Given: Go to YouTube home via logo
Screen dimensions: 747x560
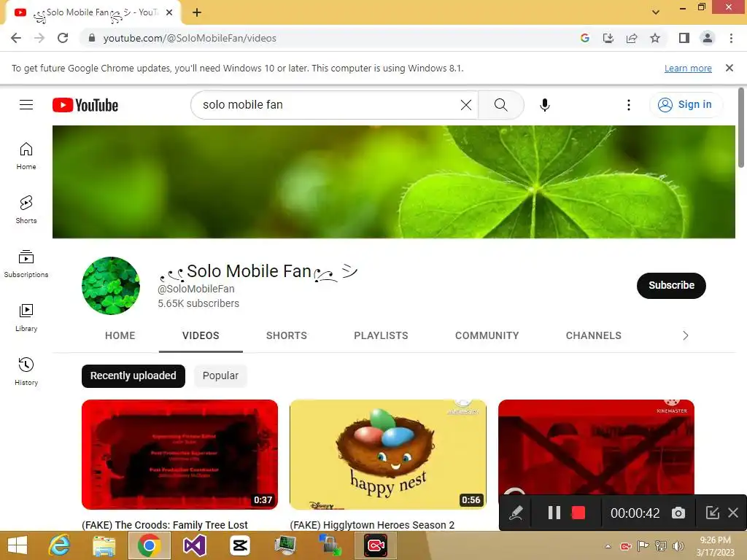Looking at the screenshot, I should pos(85,105).
